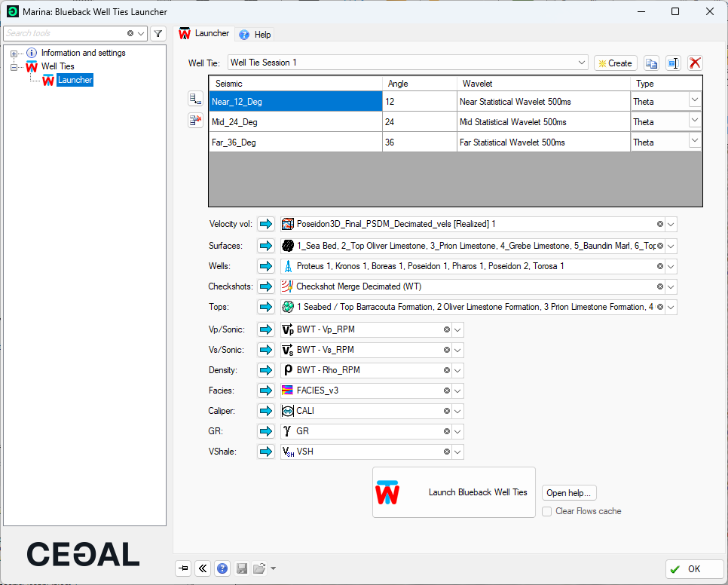Toggle the Clear Flows cache checkbox
This screenshot has width=728, height=585.
coord(547,511)
